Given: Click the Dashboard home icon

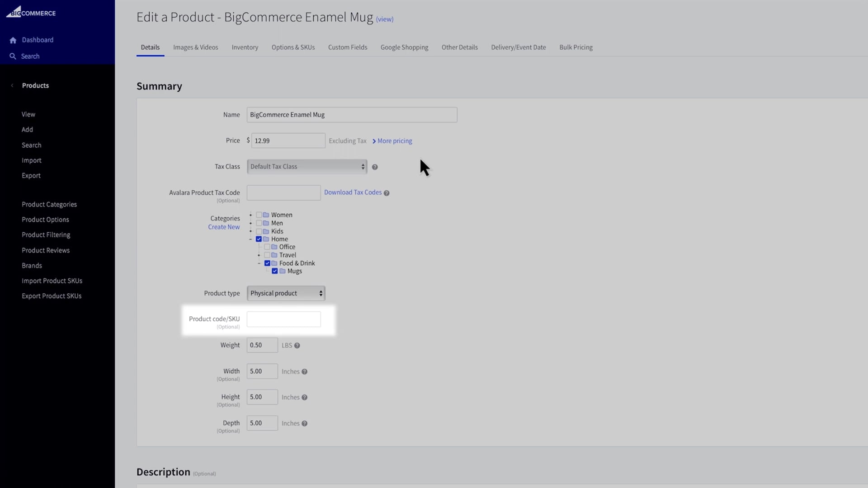Looking at the screenshot, I should (x=13, y=40).
